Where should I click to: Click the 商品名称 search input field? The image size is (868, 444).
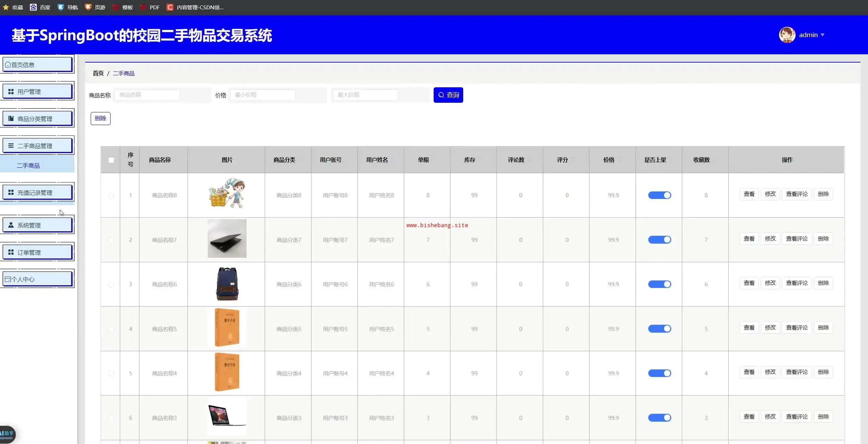147,95
